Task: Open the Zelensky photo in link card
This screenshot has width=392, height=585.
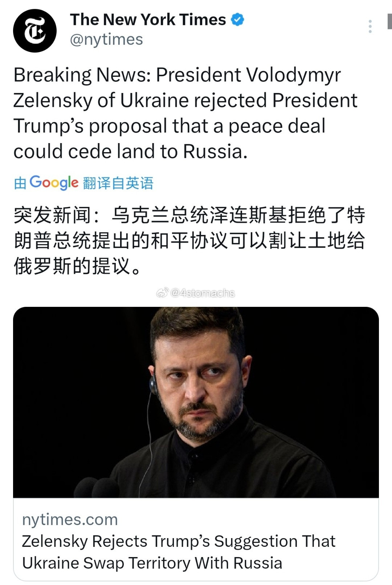Action: [x=196, y=402]
